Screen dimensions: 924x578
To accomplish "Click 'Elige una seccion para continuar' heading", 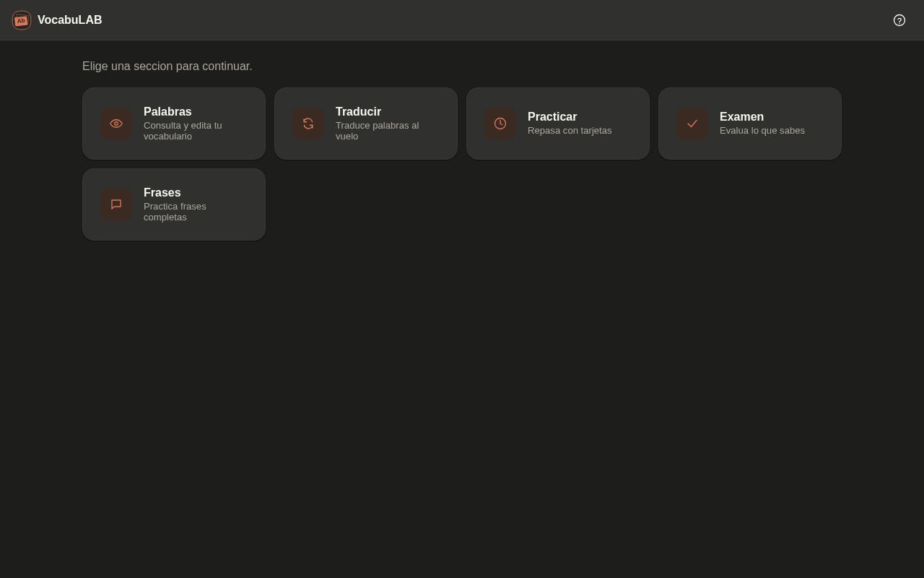I will coord(167,66).
